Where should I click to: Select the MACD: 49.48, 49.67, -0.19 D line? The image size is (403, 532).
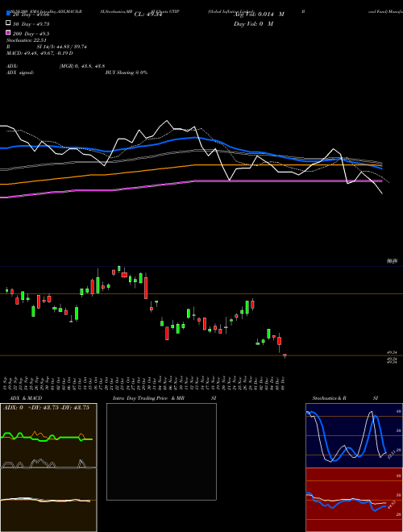tap(39, 53)
